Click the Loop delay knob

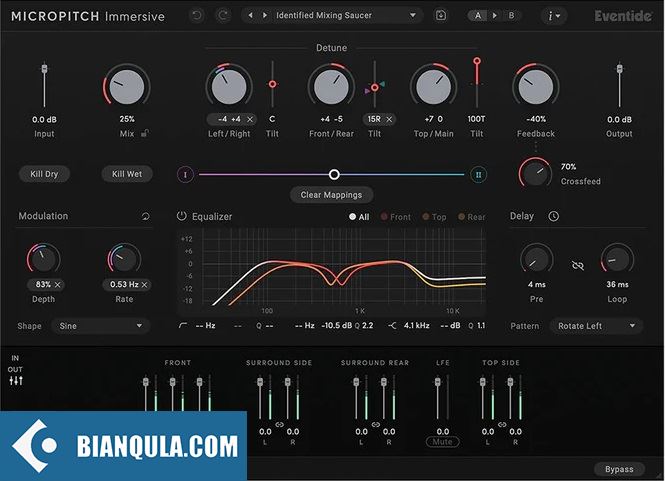(617, 259)
